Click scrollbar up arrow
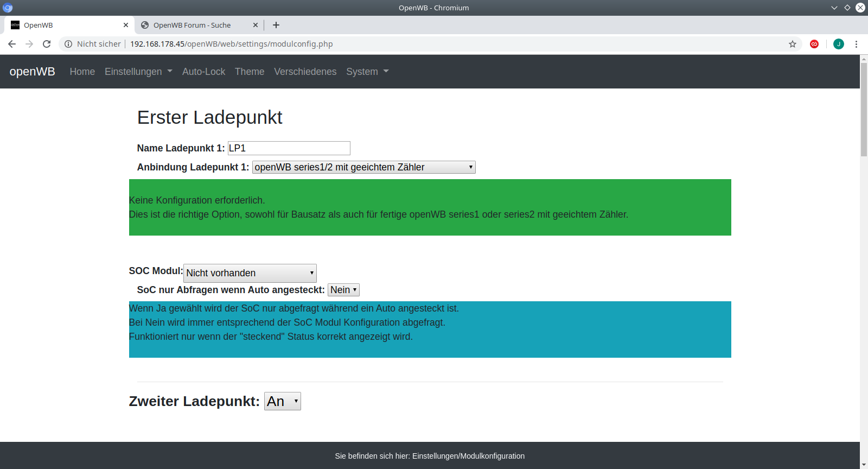 [x=864, y=59]
